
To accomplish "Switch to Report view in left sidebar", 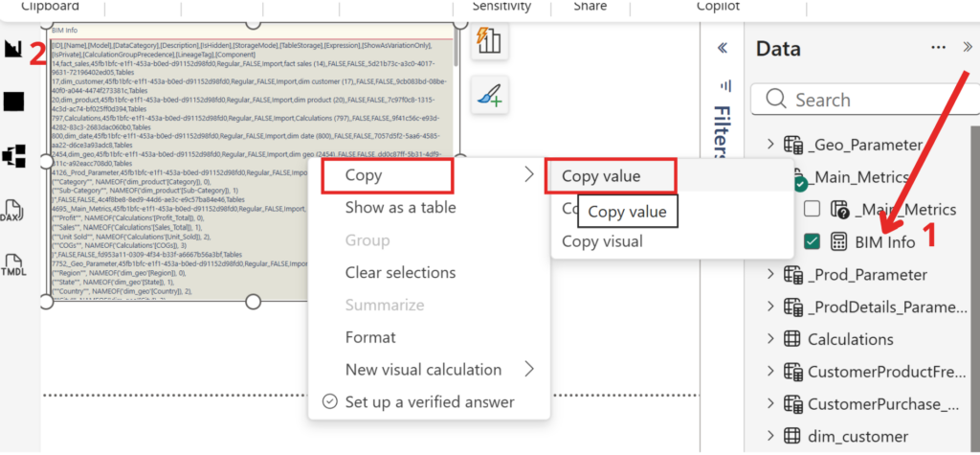I will click(13, 49).
